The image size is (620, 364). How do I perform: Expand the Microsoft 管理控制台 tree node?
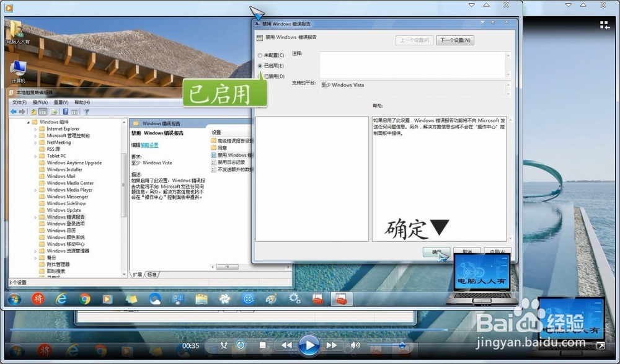[x=35, y=136]
